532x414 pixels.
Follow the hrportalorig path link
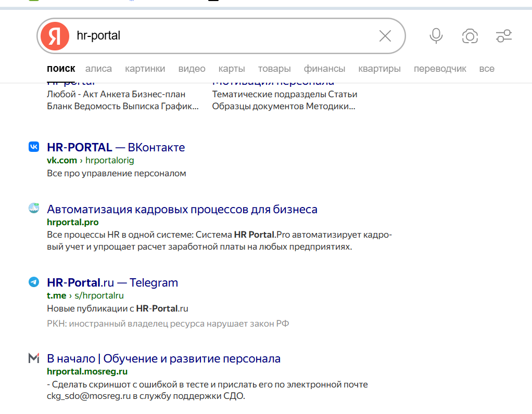[x=110, y=160]
